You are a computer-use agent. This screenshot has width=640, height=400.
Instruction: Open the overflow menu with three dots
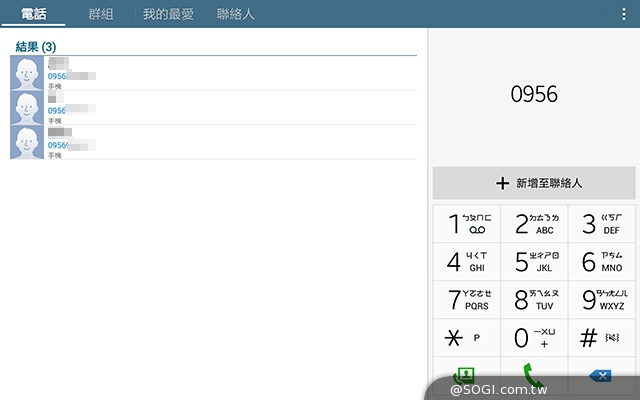625,14
